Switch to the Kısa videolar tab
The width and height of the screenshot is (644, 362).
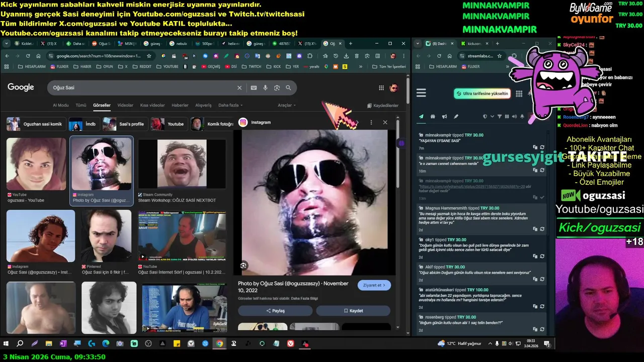coord(152,105)
